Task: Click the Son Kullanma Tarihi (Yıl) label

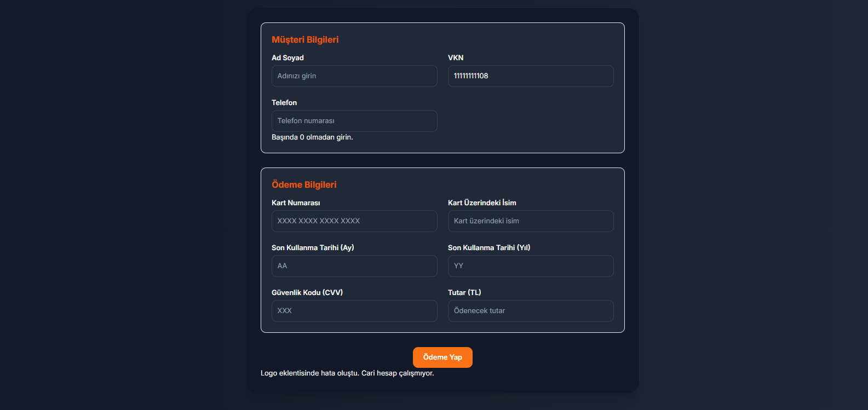Action: point(489,248)
